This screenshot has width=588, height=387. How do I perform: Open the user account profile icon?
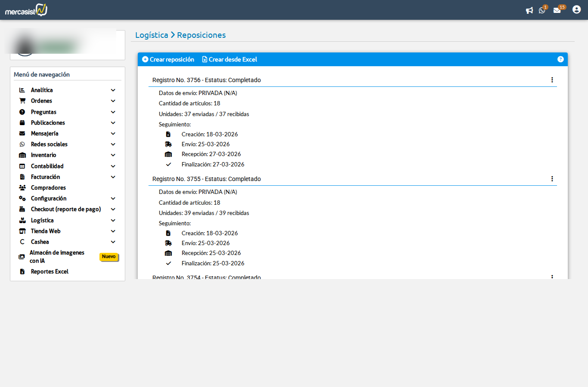click(x=576, y=10)
